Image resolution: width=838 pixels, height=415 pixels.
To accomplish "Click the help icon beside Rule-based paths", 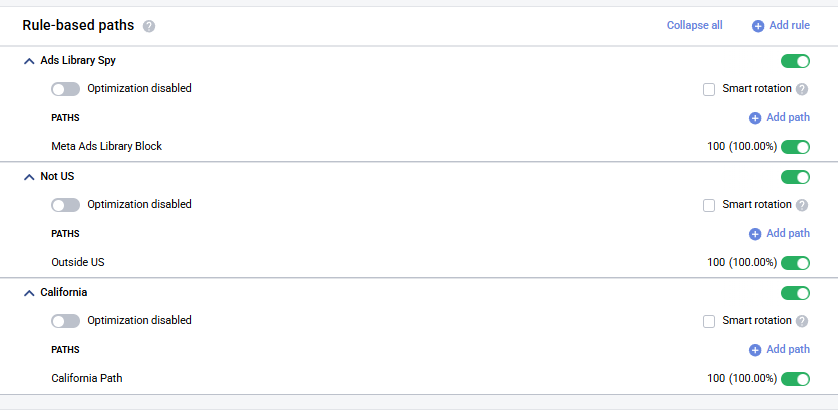I will tap(149, 26).
